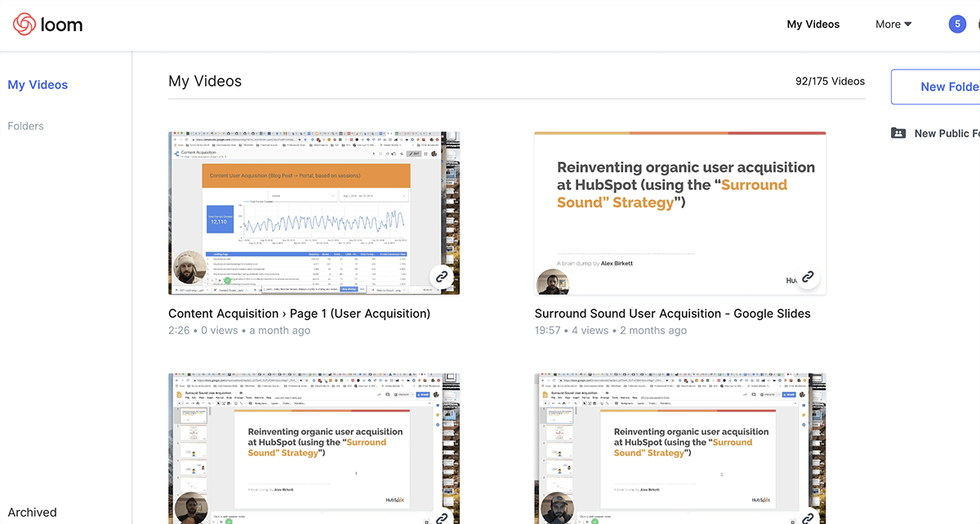Open the Surround Sound video thumbnail
This screenshot has height=524, width=980.
point(679,213)
